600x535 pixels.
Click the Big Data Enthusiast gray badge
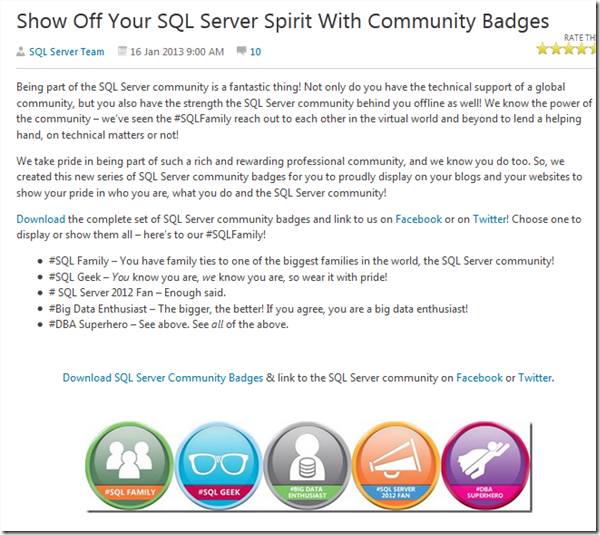click(307, 466)
